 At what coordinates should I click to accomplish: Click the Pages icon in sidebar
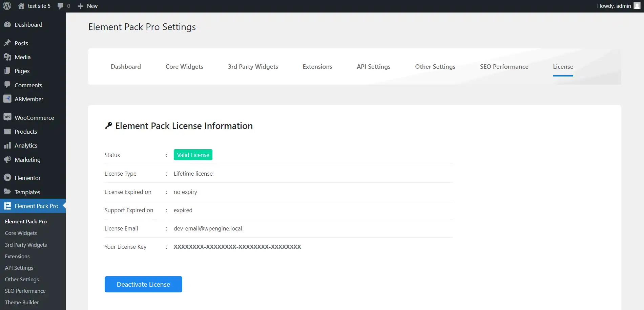(x=7, y=71)
